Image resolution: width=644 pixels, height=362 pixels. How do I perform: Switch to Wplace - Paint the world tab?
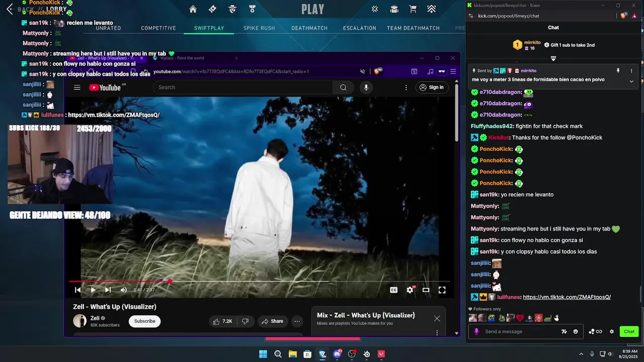click(182, 58)
